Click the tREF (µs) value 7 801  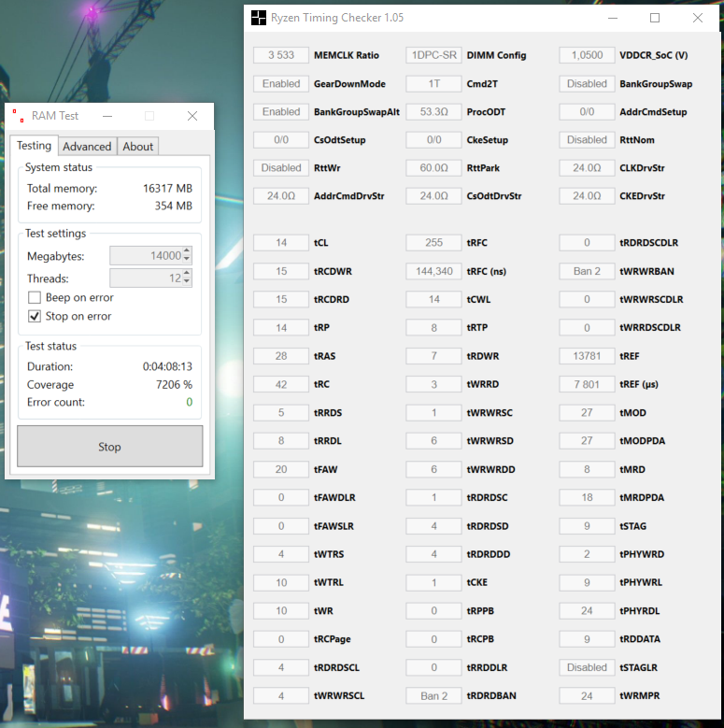pos(587,384)
